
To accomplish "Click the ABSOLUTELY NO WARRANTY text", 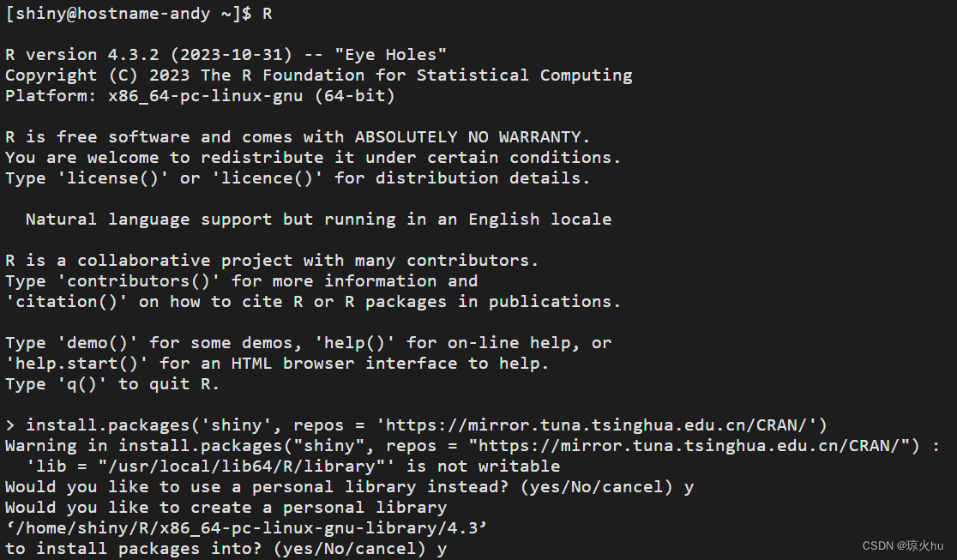I will pos(468,137).
